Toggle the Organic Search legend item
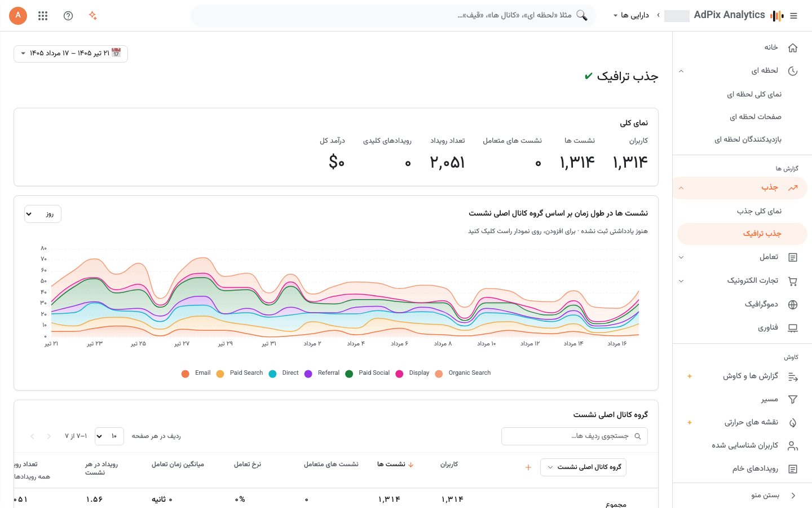812x508 pixels. (463, 373)
